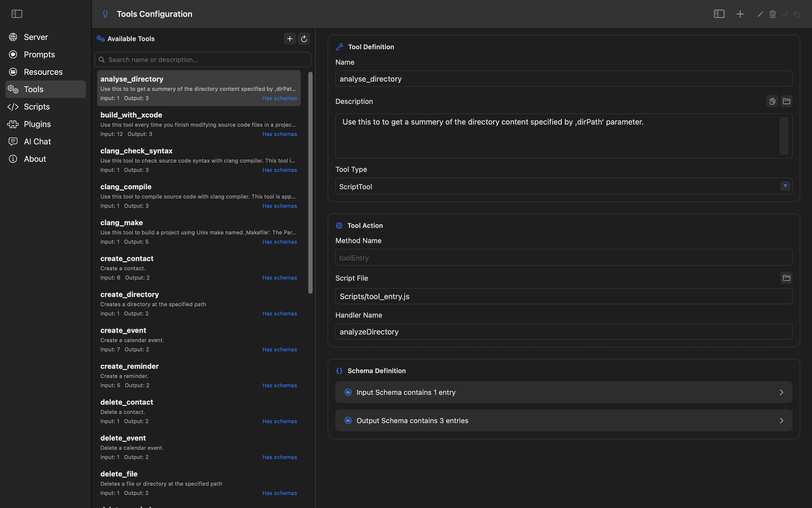Screen dimensions: 812x508
Task: Click the Description text area scrollbar
Action: pyautogui.click(x=784, y=136)
